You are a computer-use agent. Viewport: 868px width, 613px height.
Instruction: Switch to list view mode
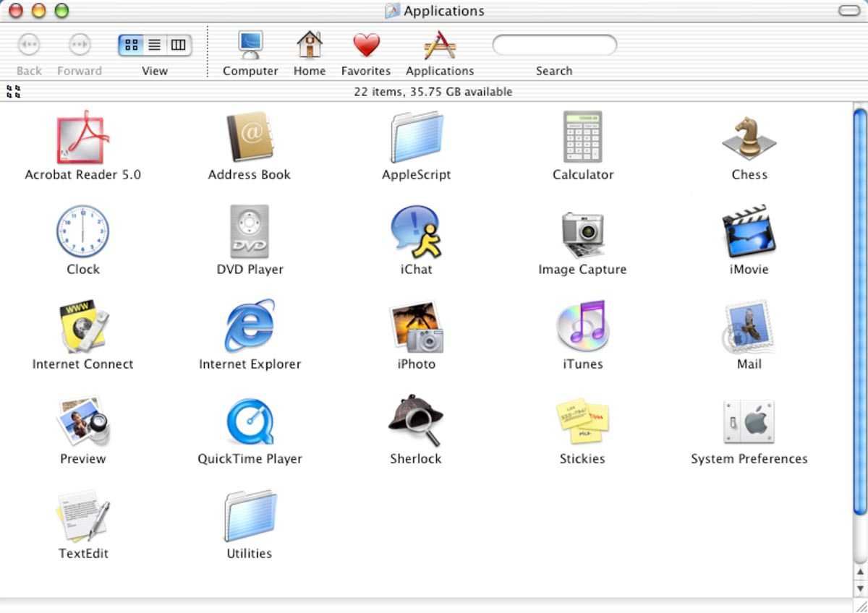pos(155,46)
